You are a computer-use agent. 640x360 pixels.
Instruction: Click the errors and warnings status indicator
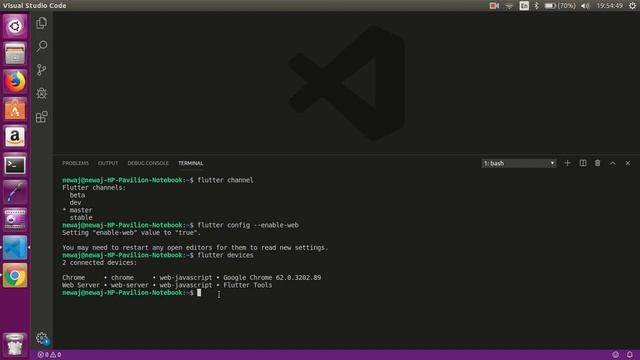(x=49, y=355)
